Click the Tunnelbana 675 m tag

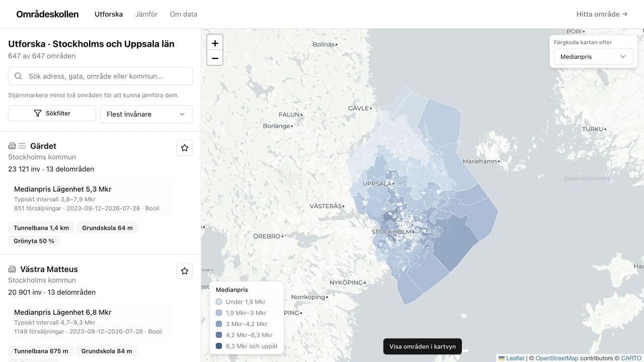point(41,351)
